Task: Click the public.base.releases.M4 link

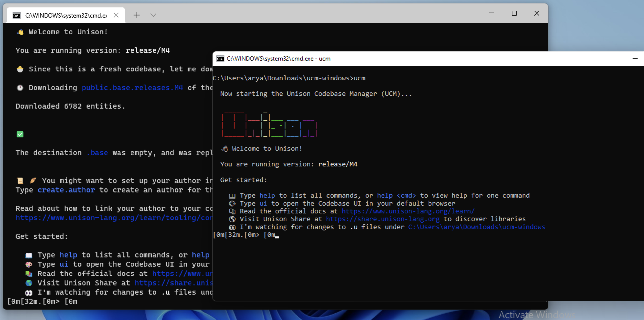Action: (132, 88)
